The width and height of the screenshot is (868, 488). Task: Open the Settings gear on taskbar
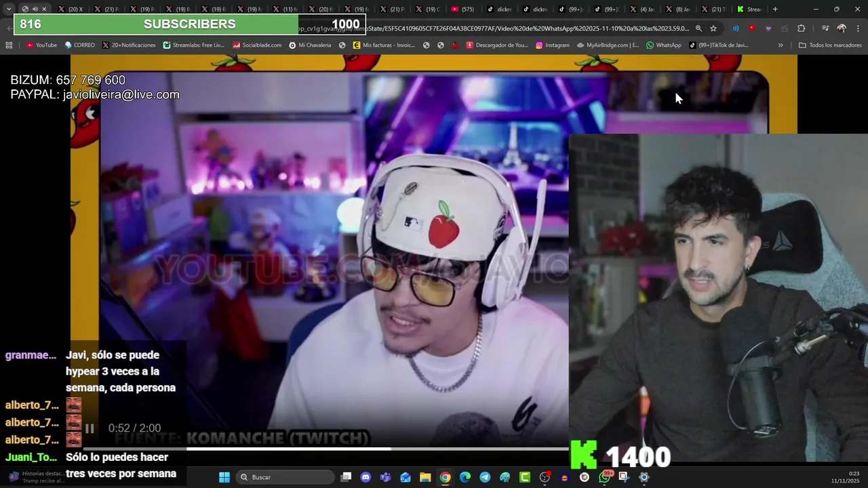point(644,477)
